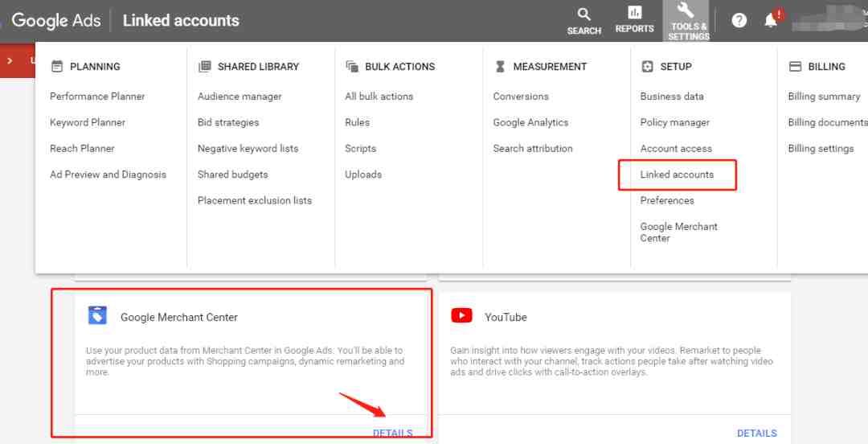Viewport: 868px width, 444px height.
Task: Open Scripts
Action: 360,149
